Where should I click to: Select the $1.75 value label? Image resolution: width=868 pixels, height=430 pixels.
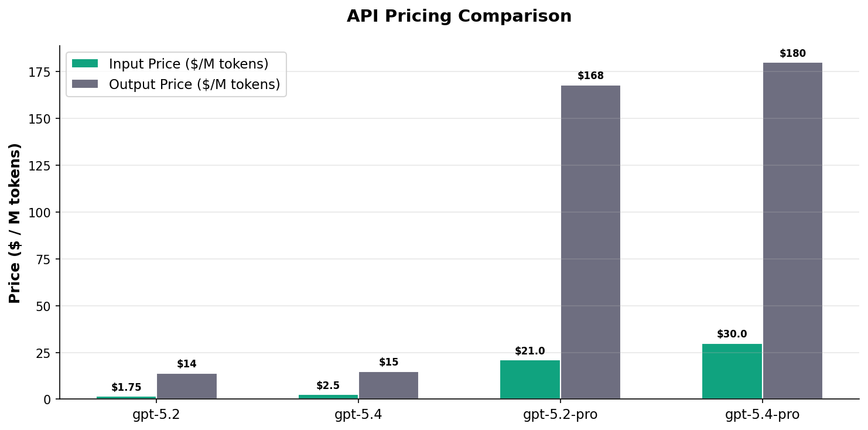[127, 388]
